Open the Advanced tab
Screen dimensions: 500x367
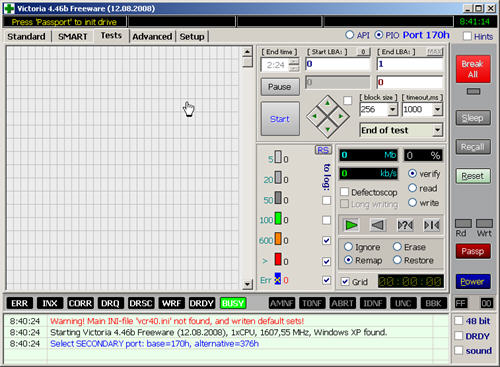152,36
